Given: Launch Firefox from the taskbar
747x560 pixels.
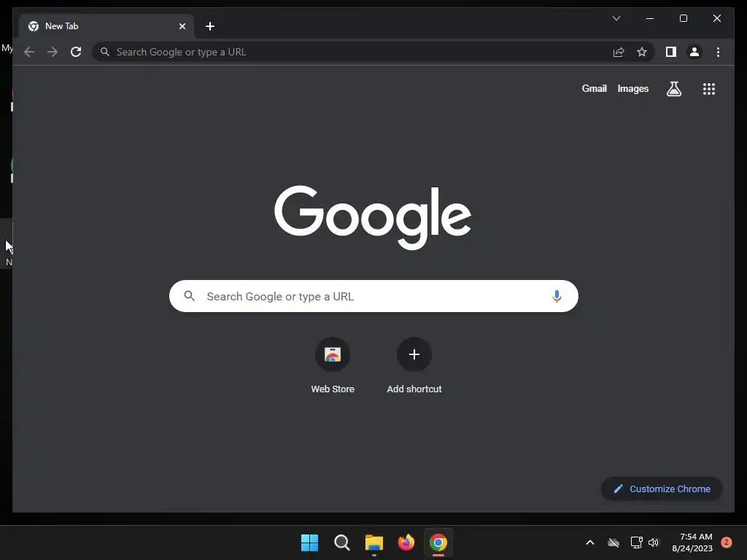Looking at the screenshot, I should (x=406, y=542).
